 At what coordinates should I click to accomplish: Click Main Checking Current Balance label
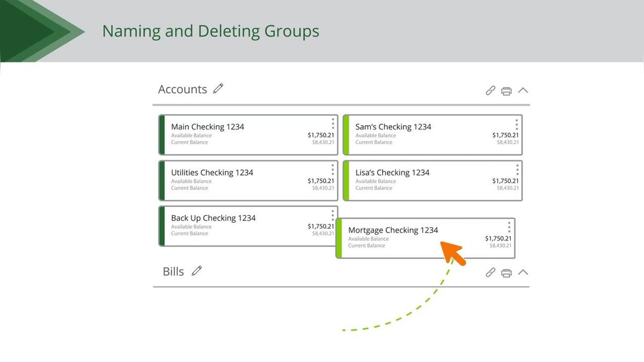189,142
